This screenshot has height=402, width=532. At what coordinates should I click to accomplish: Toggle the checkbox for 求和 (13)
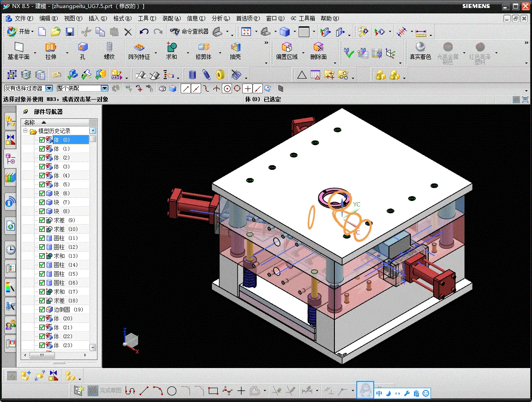pyautogui.click(x=42, y=256)
